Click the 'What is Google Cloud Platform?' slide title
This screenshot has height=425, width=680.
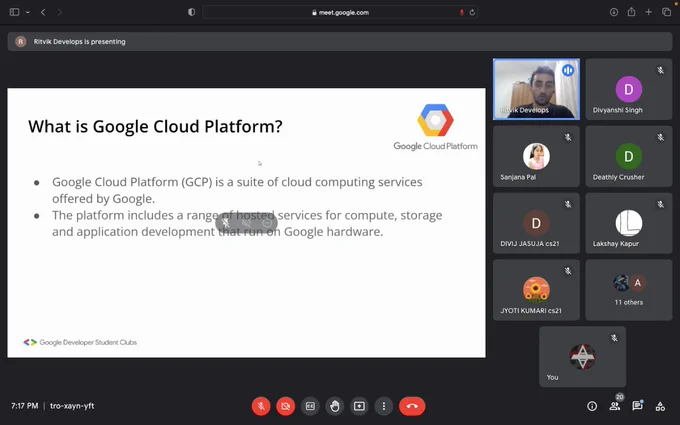[155, 126]
